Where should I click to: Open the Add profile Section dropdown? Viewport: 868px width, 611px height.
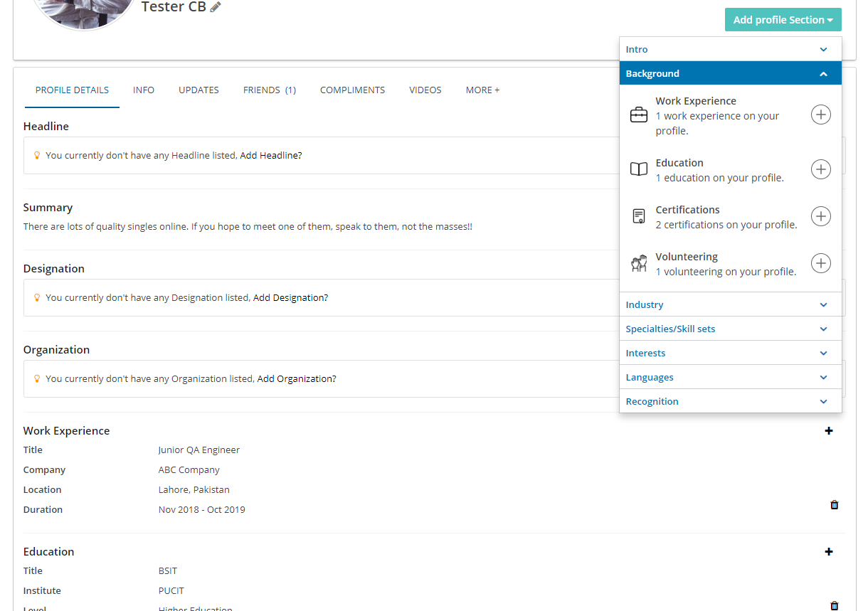point(783,20)
